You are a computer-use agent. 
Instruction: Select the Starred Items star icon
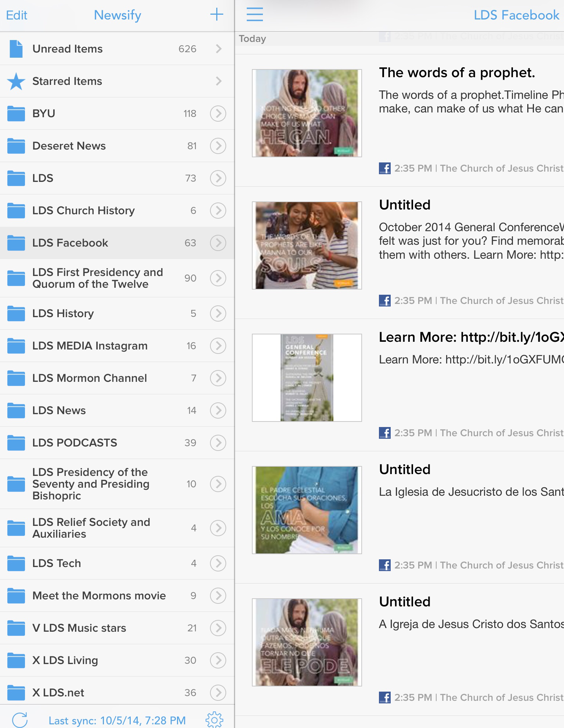tap(16, 81)
